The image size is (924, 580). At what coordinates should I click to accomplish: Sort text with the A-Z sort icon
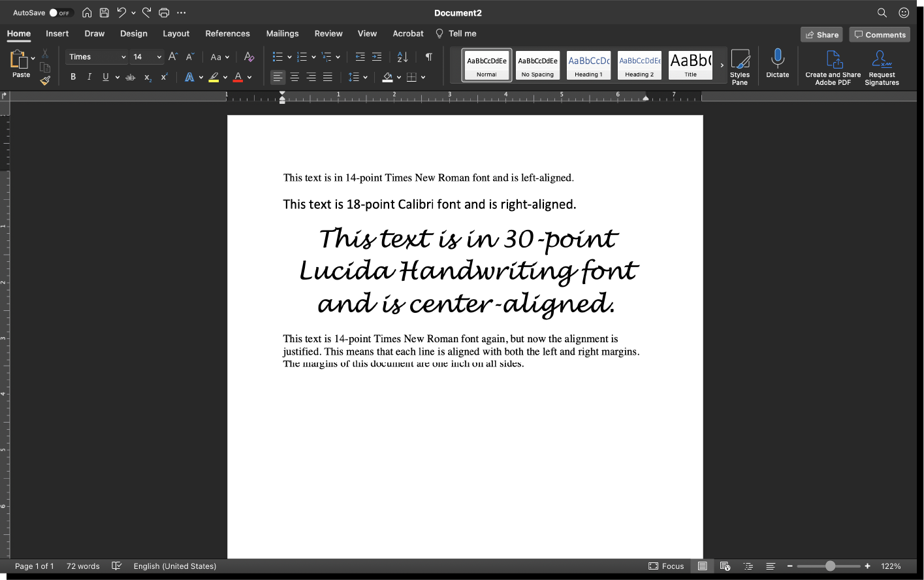(402, 57)
